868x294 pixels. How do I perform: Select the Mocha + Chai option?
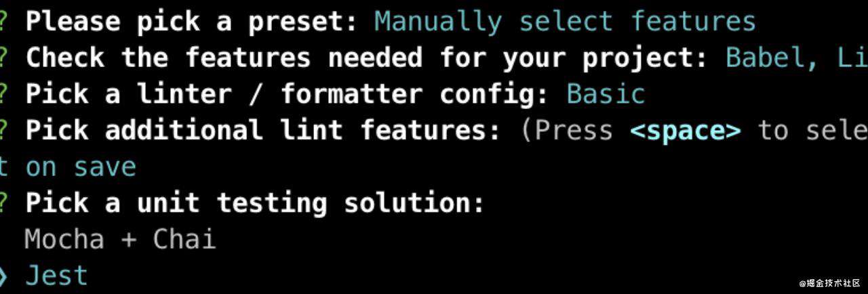click(120, 239)
